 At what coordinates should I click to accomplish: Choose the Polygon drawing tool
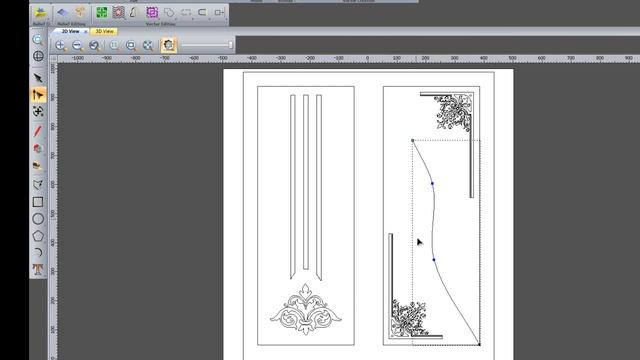click(38, 236)
